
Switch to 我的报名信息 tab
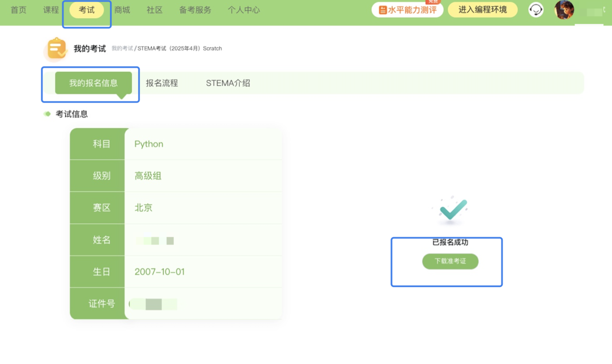(93, 83)
